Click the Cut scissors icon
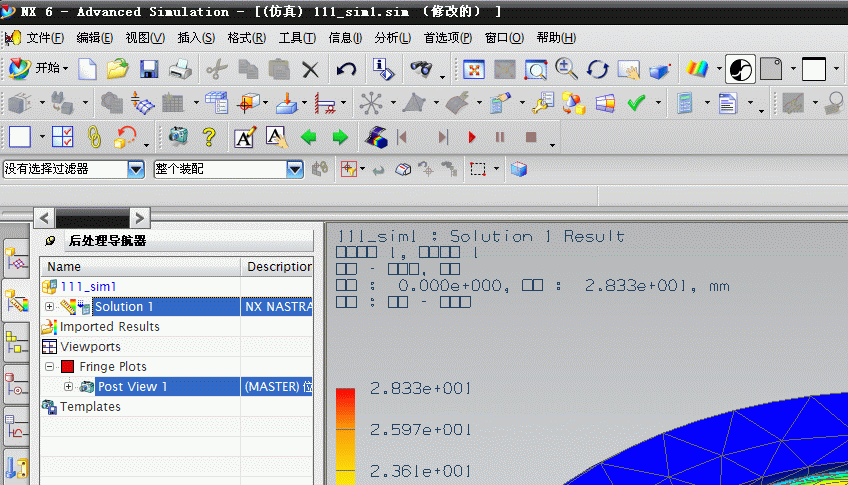848x485 pixels. coord(216,69)
